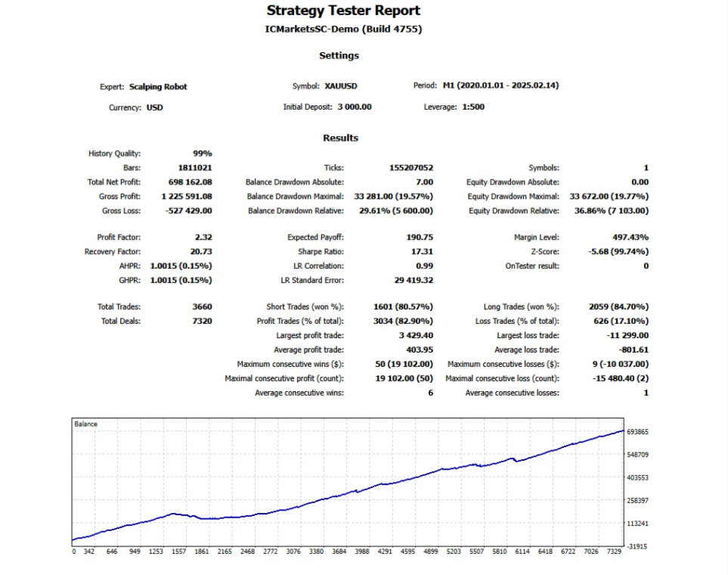The height and width of the screenshot is (575, 728).
Task: Select the Equity Drawdown Relative value
Action: [x=611, y=211]
